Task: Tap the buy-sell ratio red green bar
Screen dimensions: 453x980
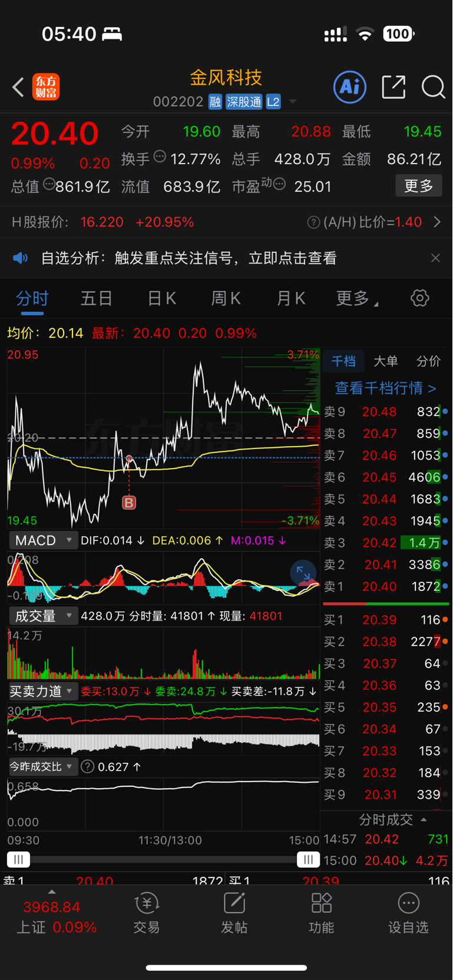Action: click(386, 603)
